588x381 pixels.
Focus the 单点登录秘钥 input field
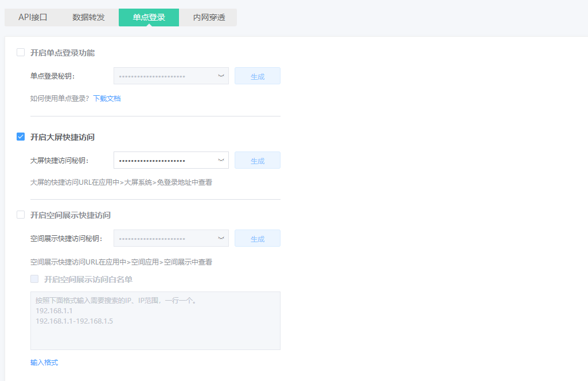(x=171, y=76)
